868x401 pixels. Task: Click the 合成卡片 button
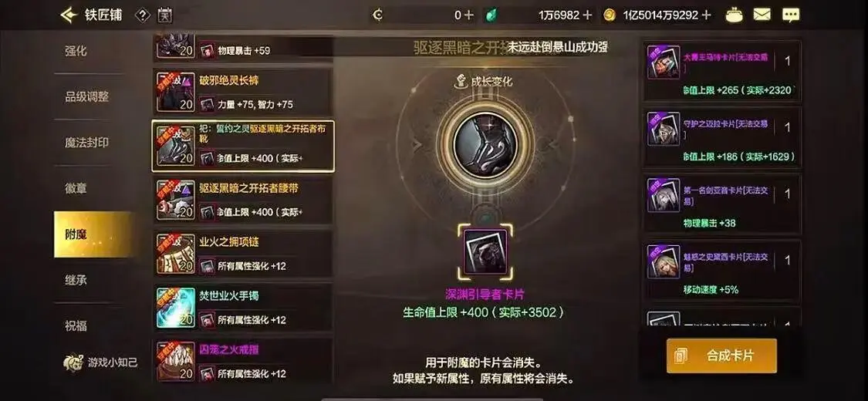(x=721, y=356)
